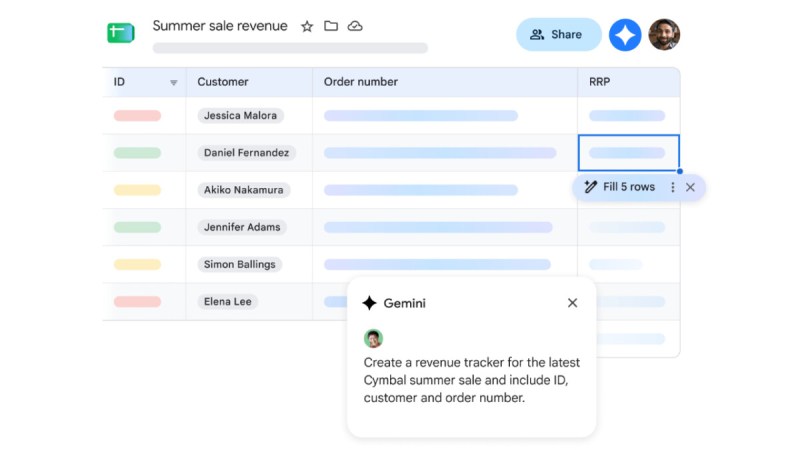Dismiss the Fill 5 rows suggestion

[690, 187]
